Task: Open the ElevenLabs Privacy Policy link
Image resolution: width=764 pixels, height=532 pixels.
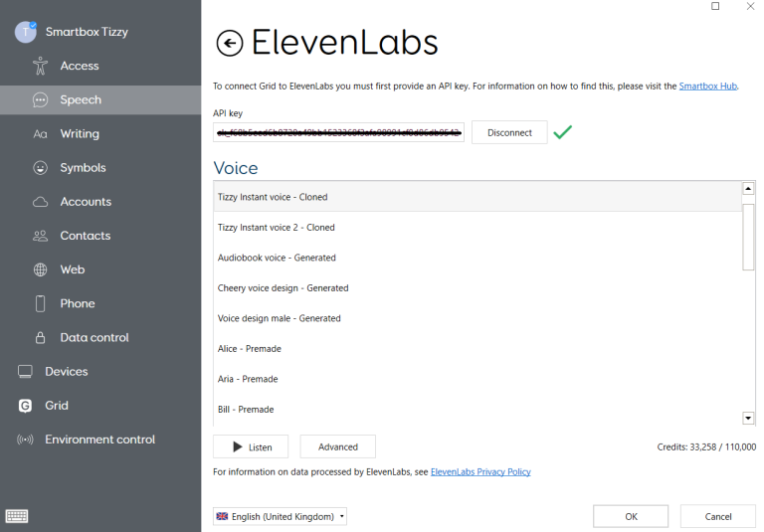Action: click(x=480, y=472)
